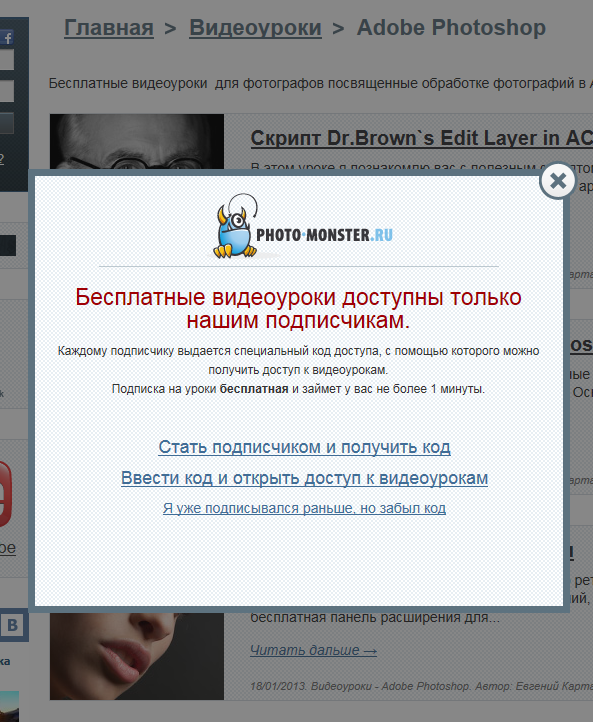
Task: Open the Dr. Brown portrait thumbnail
Action: (137, 142)
